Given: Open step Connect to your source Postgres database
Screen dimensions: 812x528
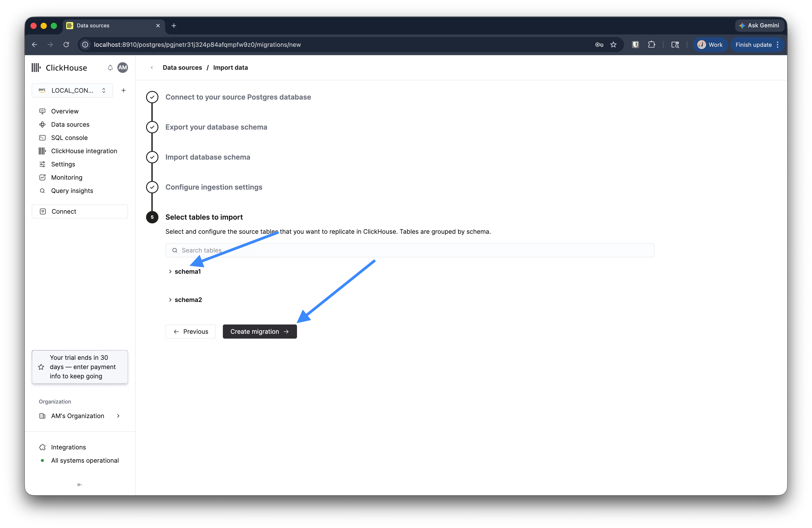Looking at the screenshot, I should (x=238, y=97).
